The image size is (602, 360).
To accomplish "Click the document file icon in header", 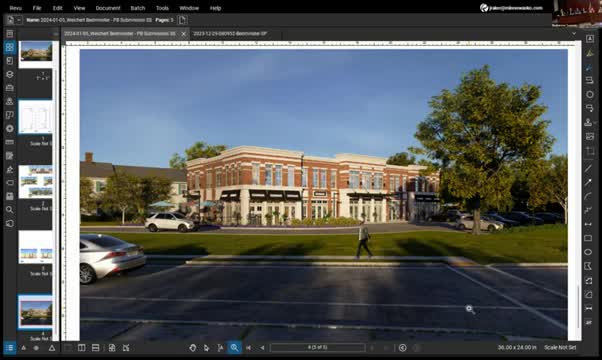I will pos(10,20).
